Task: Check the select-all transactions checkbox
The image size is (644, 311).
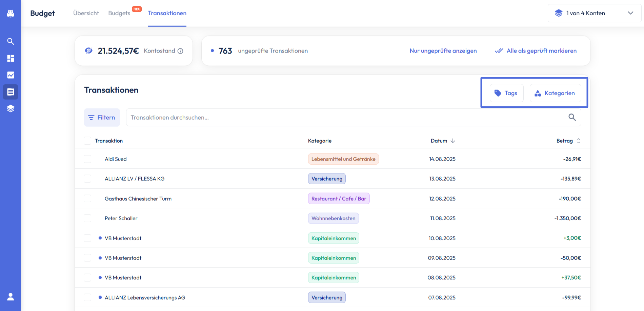Action: coord(87,141)
